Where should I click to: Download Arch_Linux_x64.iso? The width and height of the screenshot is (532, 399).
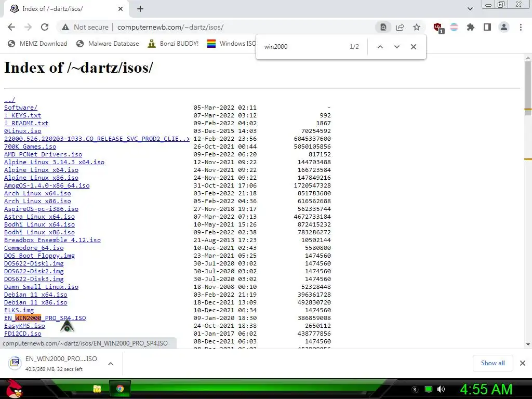click(x=37, y=193)
